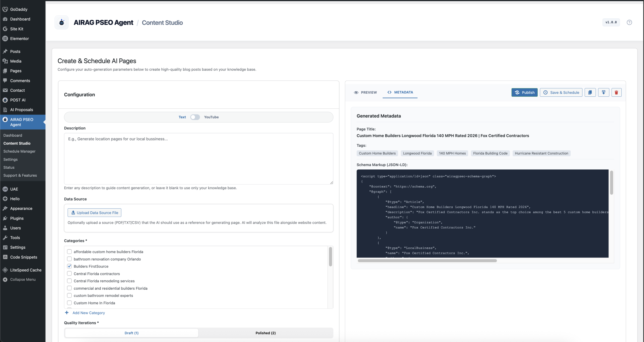Click the Hurricane Resistant Construction tag

pos(541,153)
